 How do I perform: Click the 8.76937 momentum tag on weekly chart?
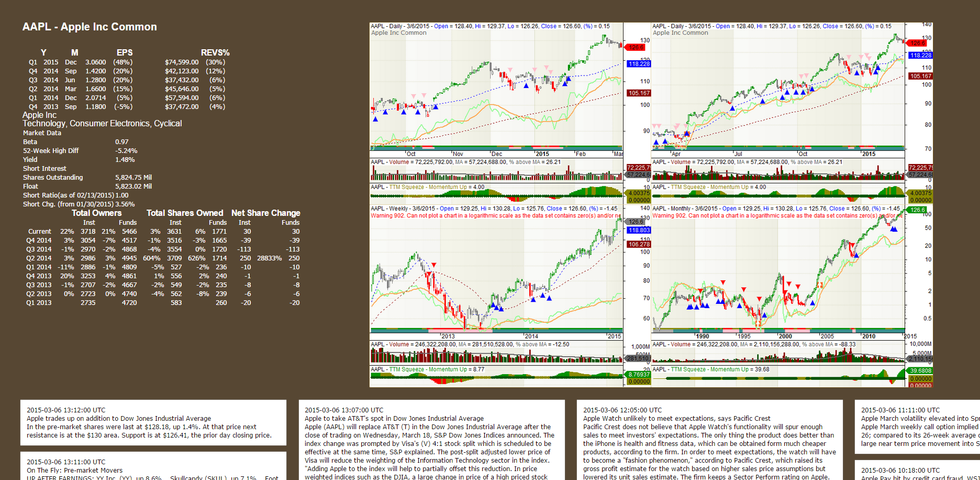coord(639,375)
